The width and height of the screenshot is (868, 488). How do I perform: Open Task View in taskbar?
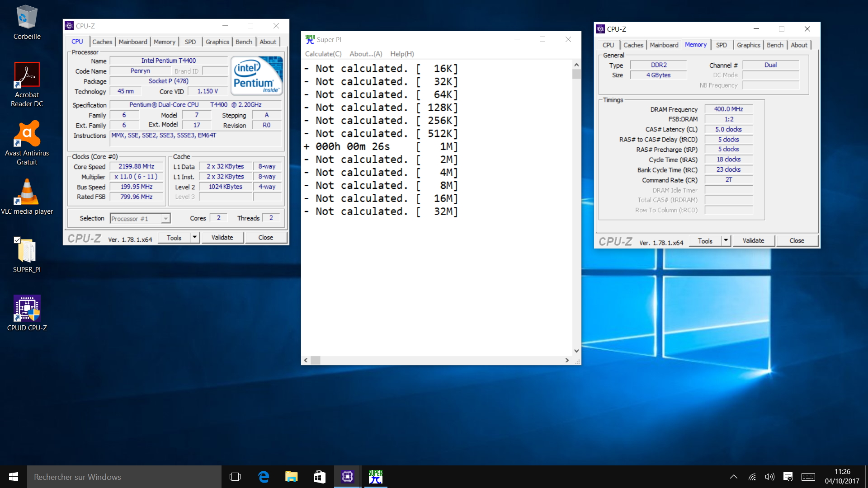pyautogui.click(x=235, y=477)
